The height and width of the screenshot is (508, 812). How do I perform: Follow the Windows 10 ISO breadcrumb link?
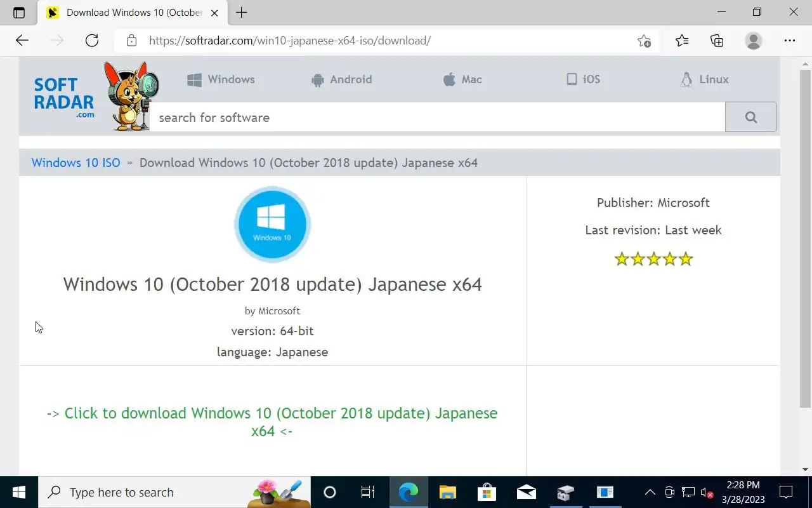point(75,163)
